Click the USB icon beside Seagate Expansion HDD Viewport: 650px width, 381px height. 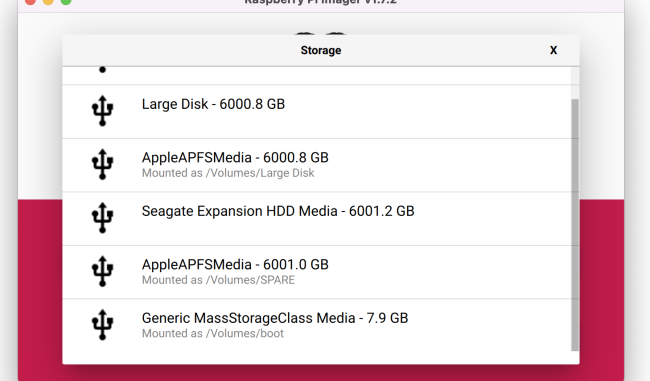(102, 218)
